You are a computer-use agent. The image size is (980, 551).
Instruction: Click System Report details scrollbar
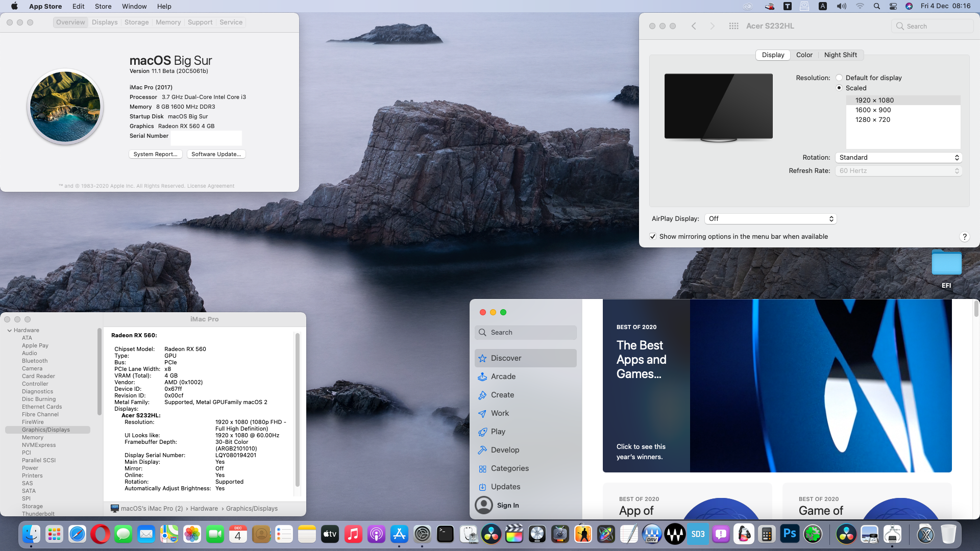tap(297, 410)
